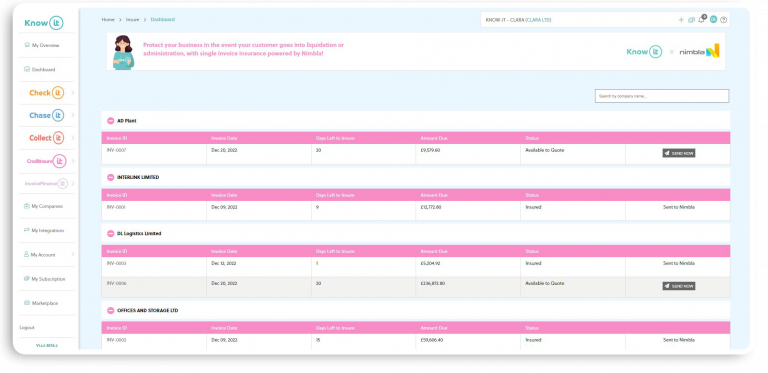Expand the My Account chevron
Screen dimensions: 768x373
(73, 255)
